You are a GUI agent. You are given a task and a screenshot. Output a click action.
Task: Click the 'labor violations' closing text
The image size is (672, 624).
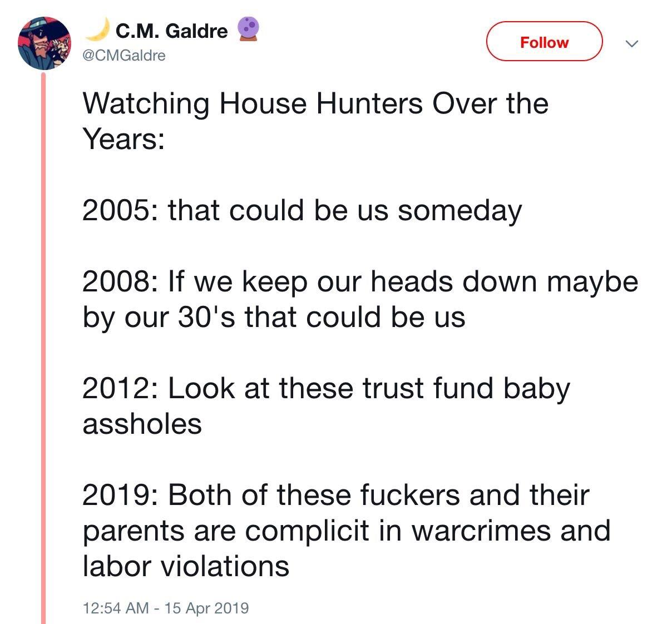(186, 566)
